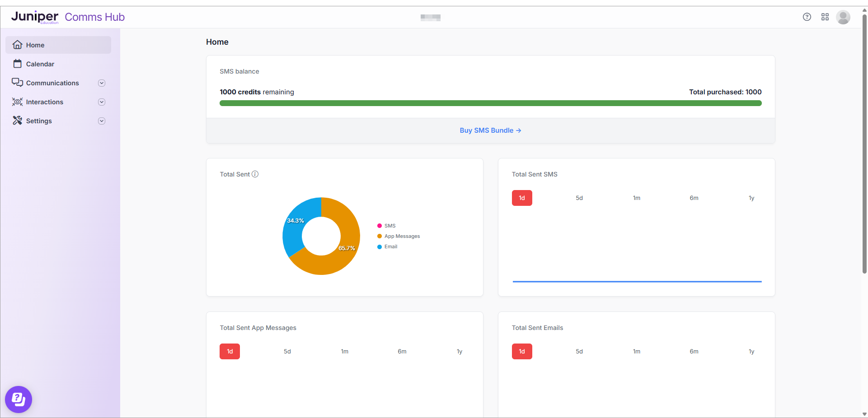The height and width of the screenshot is (418, 868).
Task: Switch to the Calendar page
Action: 39,64
